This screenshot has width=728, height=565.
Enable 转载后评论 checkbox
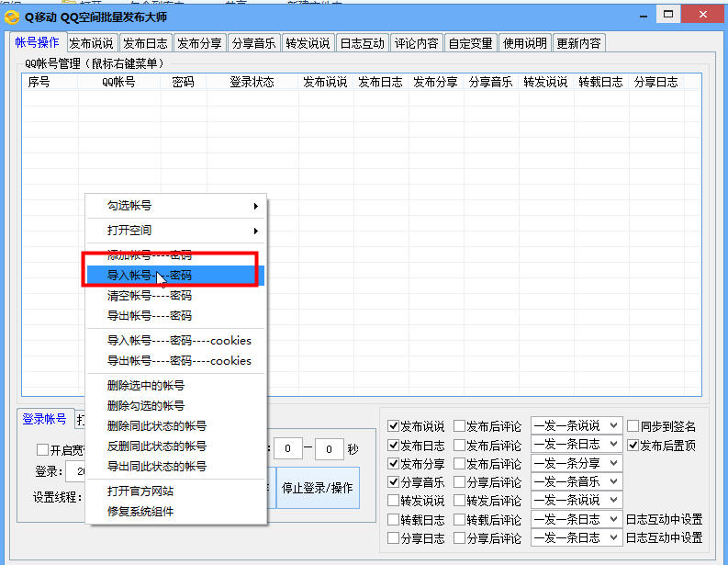(459, 519)
